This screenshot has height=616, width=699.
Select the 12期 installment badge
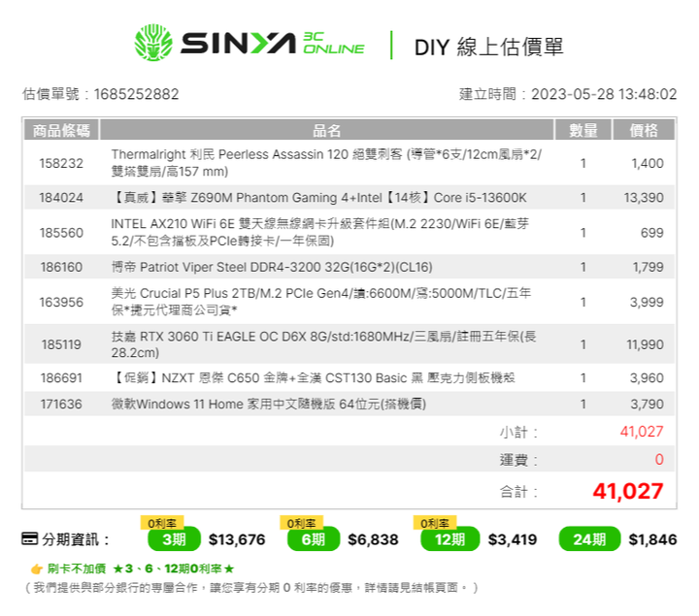tap(449, 539)
